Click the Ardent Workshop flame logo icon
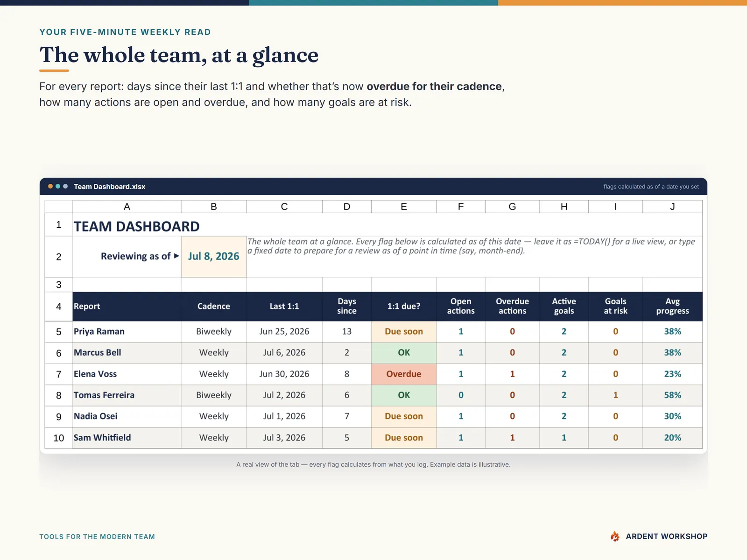The width and height of the screenshot is (747, 560). click(x=615, y=536)
